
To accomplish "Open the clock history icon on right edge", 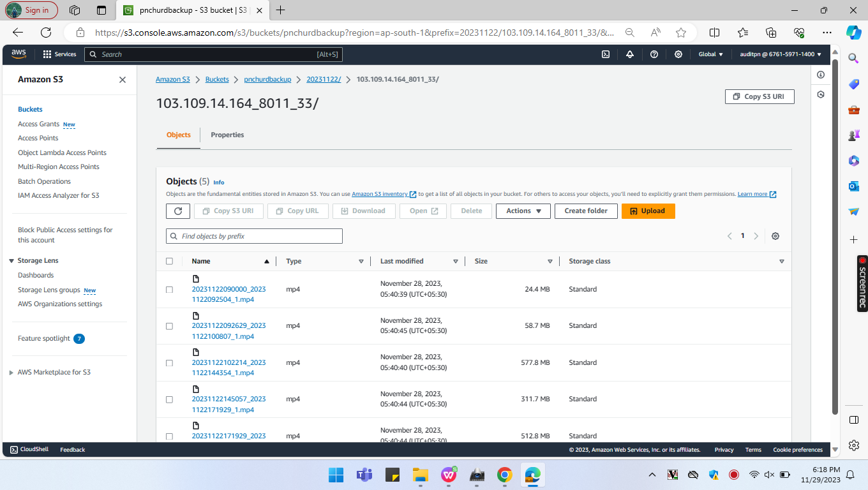I will point(821,94).
